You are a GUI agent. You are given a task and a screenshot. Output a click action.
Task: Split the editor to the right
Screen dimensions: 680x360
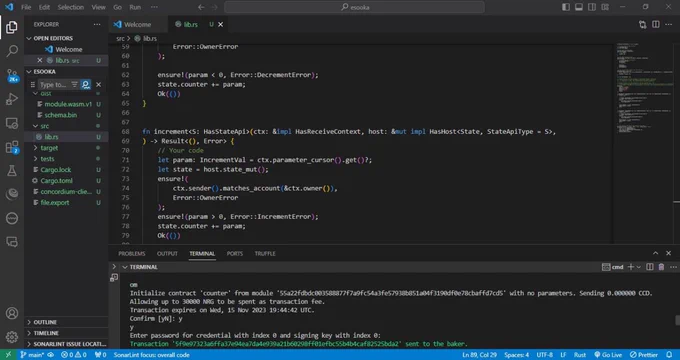(x=656, y=25)
